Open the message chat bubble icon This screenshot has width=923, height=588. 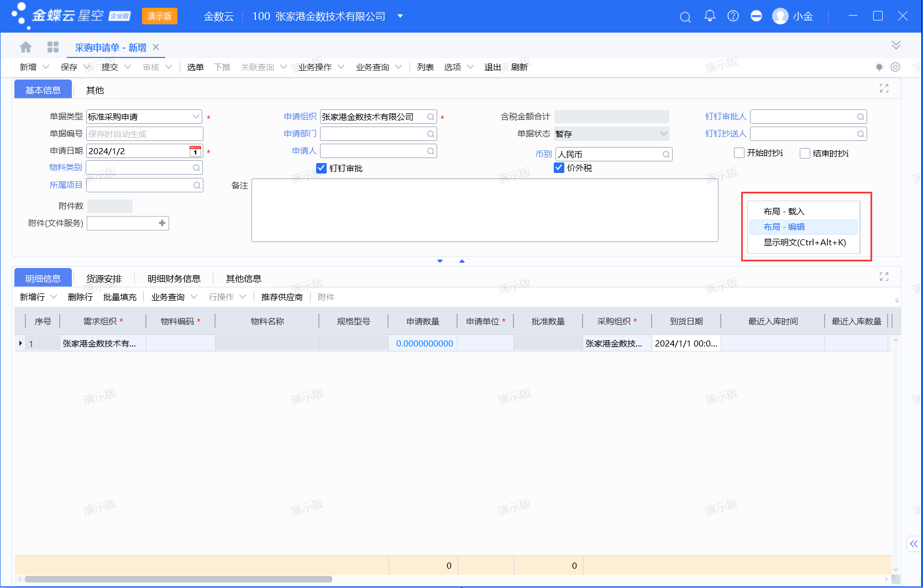756,16
